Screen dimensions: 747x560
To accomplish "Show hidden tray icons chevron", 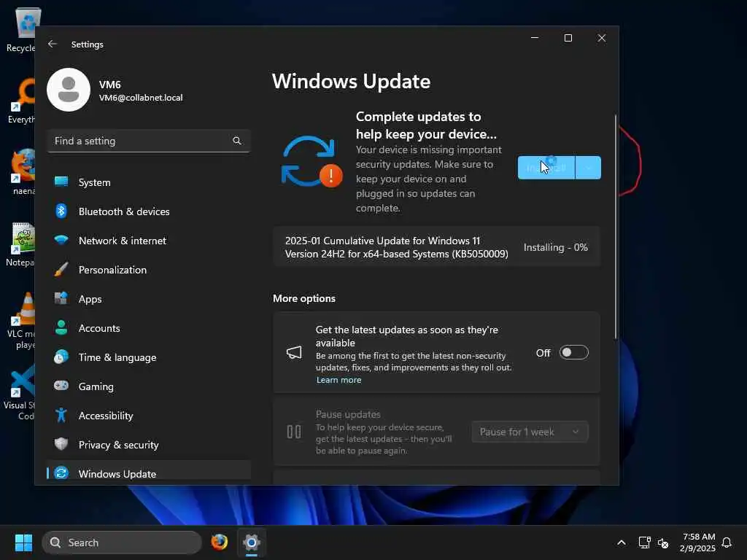I will point(622,542).
